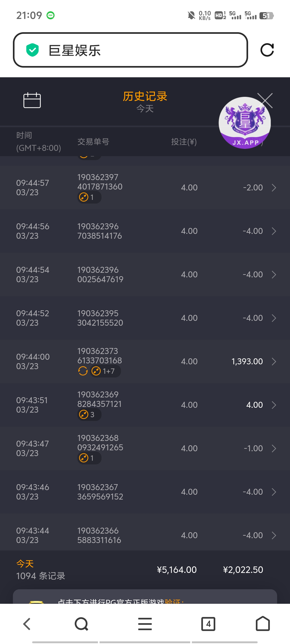The image size is (290, 644).
Task: Tap the green security shield icon
Action: click(x=32, y=50)
